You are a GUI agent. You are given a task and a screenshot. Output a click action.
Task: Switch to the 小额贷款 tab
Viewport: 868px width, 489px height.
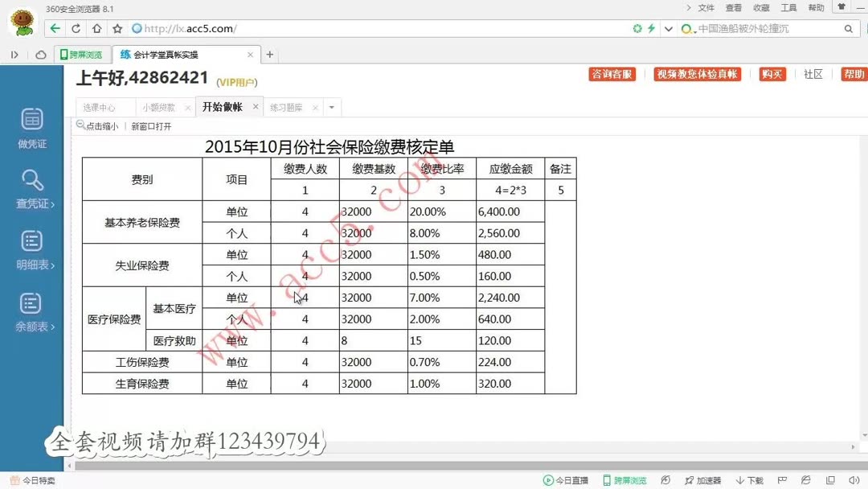coord(158,106)
